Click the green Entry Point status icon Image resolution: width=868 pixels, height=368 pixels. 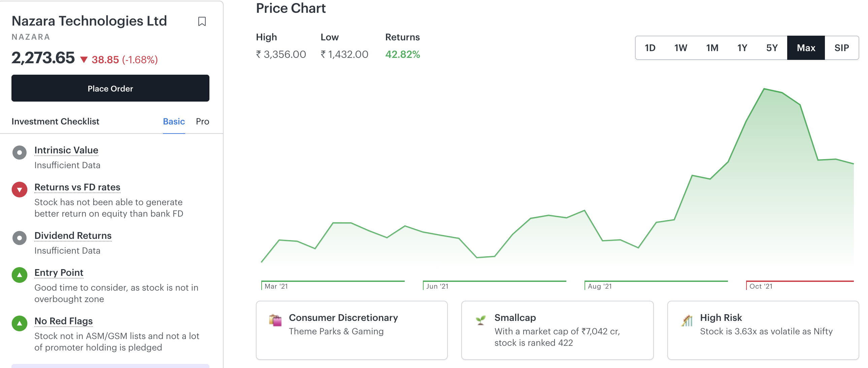20,275
